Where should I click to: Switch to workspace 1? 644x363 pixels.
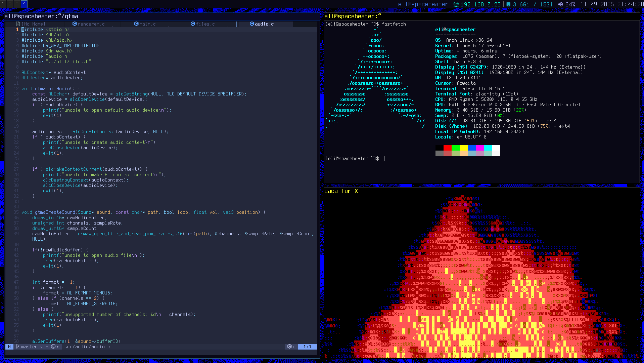tap(3, 4)
